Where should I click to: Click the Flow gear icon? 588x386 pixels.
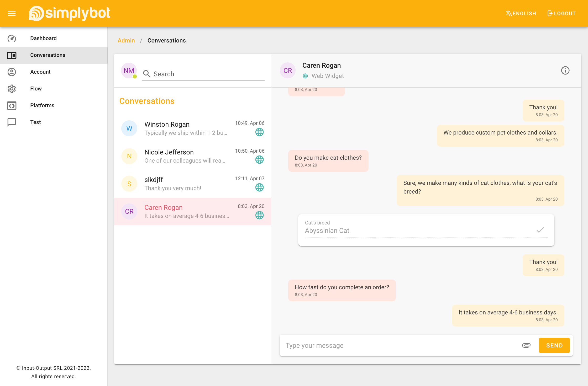(12, 89)
